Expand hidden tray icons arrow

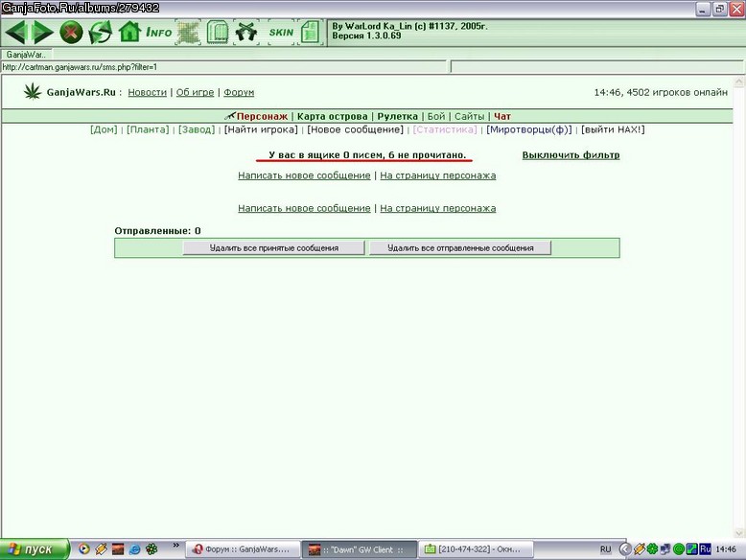[625, 549]
